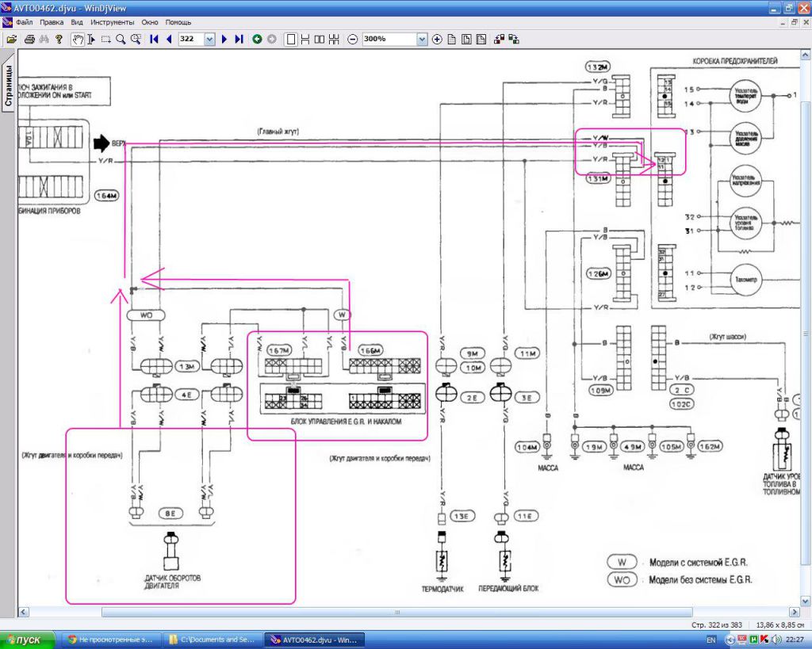
Task: Click the zoom in plus button
Action: pyautogui.click(x=437, y=39)
